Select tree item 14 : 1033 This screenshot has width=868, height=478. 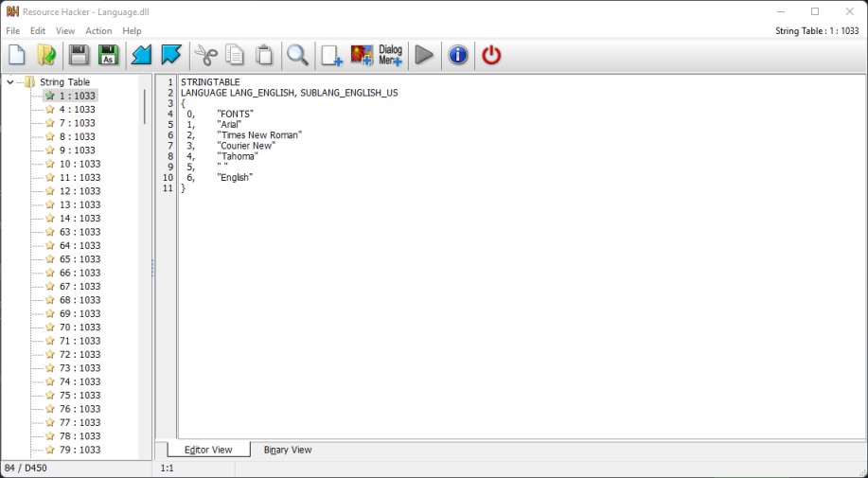click(x=80, y=218)
